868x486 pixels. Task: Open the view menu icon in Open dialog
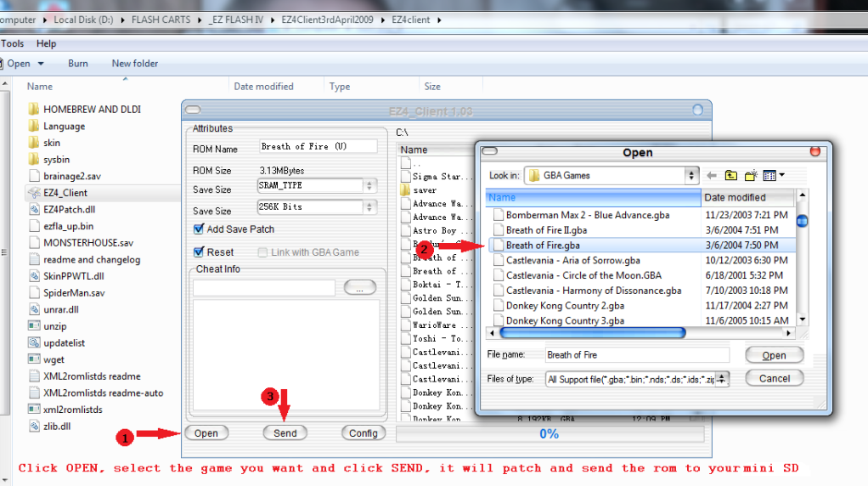coord(774,176)
